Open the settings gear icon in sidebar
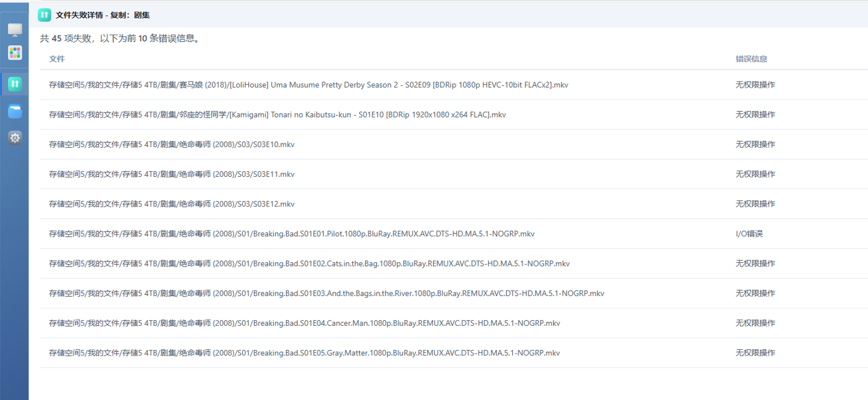 point(15,138)
